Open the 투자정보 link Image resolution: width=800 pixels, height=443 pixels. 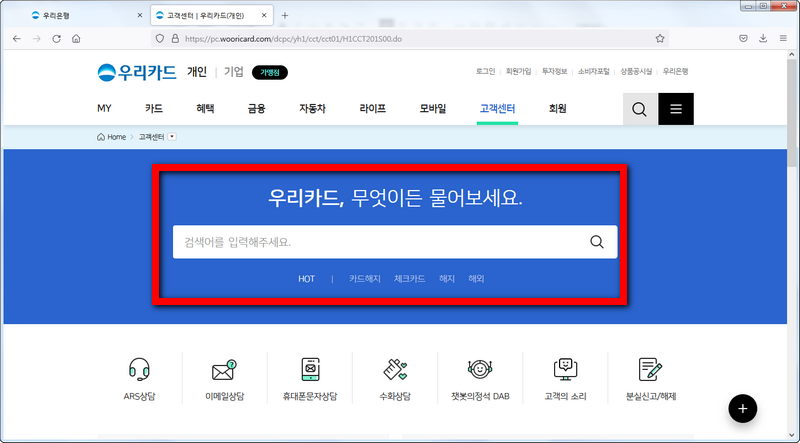pyautogui.click(x=555, y=71)
